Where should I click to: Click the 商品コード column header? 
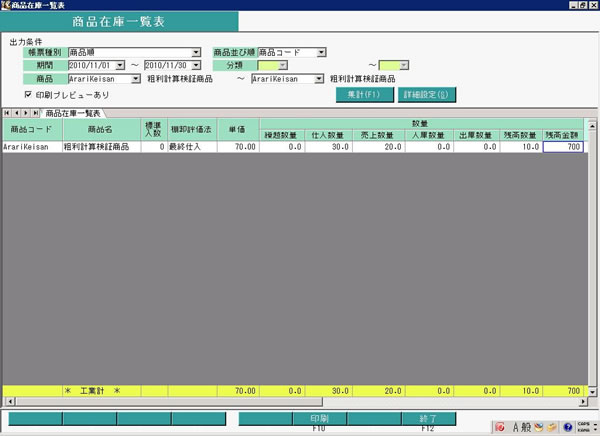click(32, 129)
